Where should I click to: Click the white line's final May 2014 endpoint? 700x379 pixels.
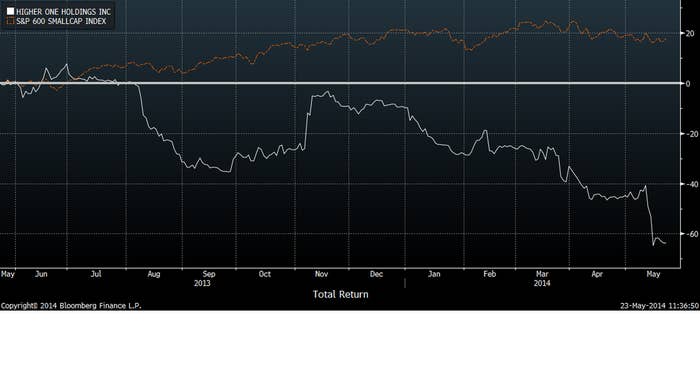pyautogui.click(x=666, y=243)
